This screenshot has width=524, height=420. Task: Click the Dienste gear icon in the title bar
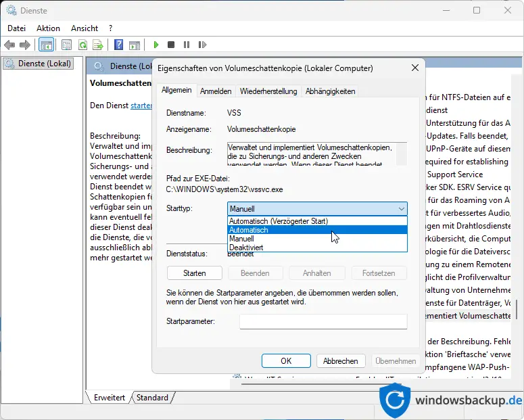[x=11, y=10]
